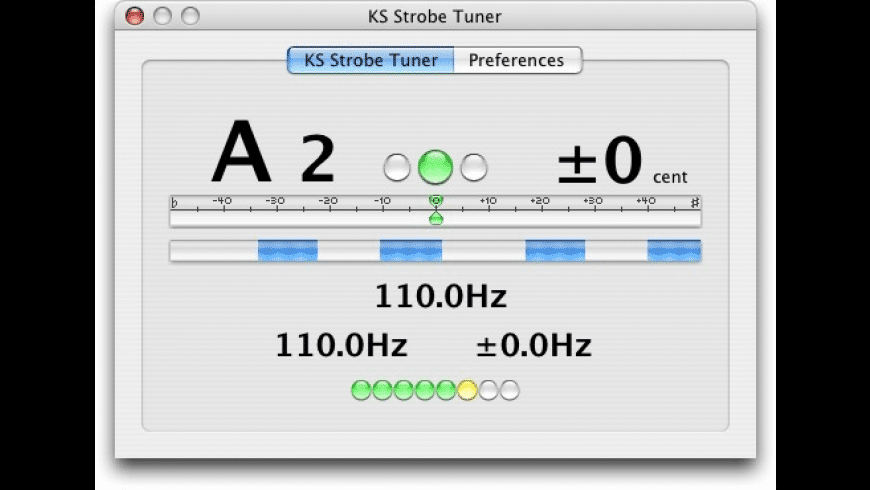Click the ±0.0Hz deviation readout

click(x=534, y=345)
